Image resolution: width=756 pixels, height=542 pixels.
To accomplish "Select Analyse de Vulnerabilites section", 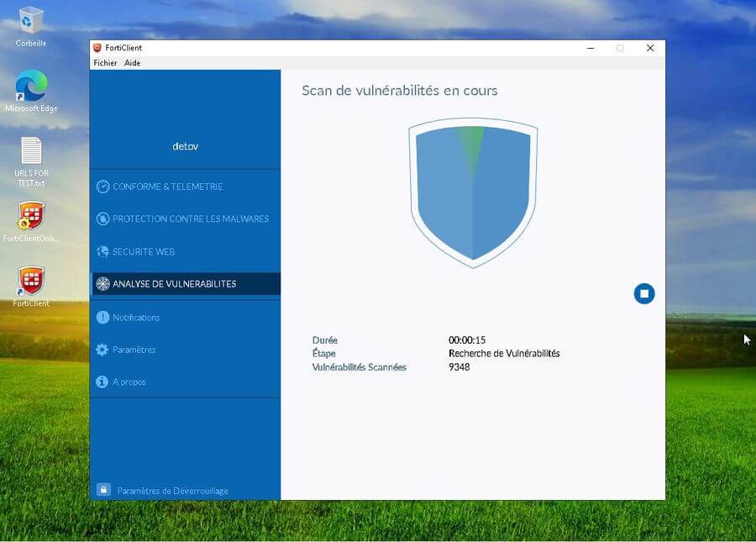I will coord(185,284).
